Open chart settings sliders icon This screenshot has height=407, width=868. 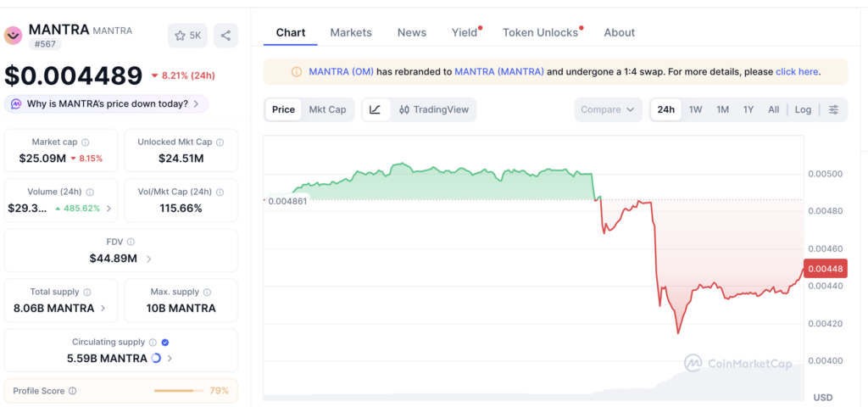pos(833,109)
